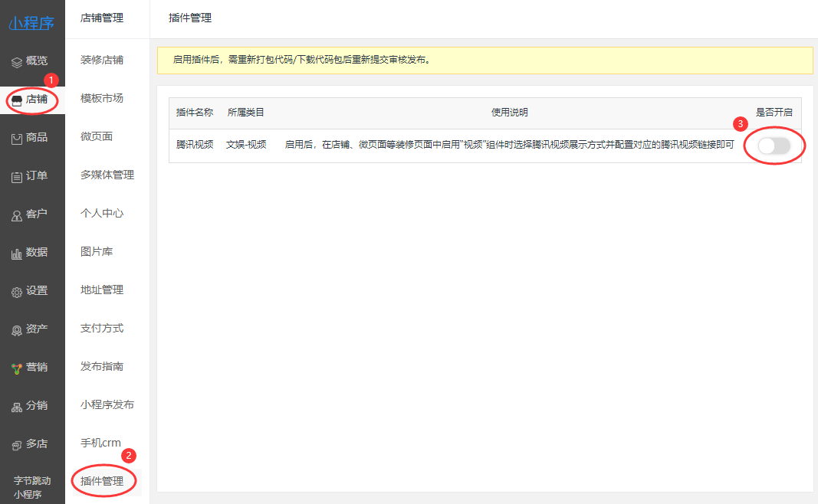This screenshot has height=504, width=818.
Task: Click the 资产 assets medal icon
Action: tap(17, 330)
